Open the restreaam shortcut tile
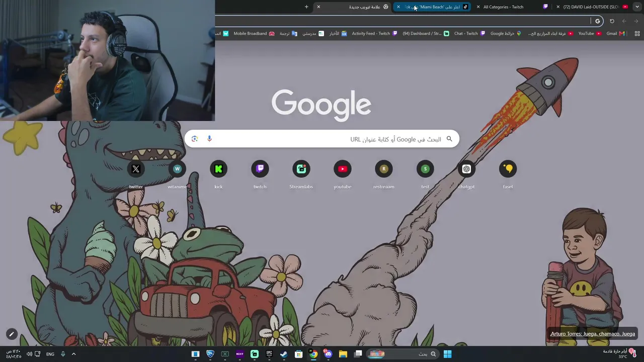This screenshot has width=644, height=362. pos(384,175)
